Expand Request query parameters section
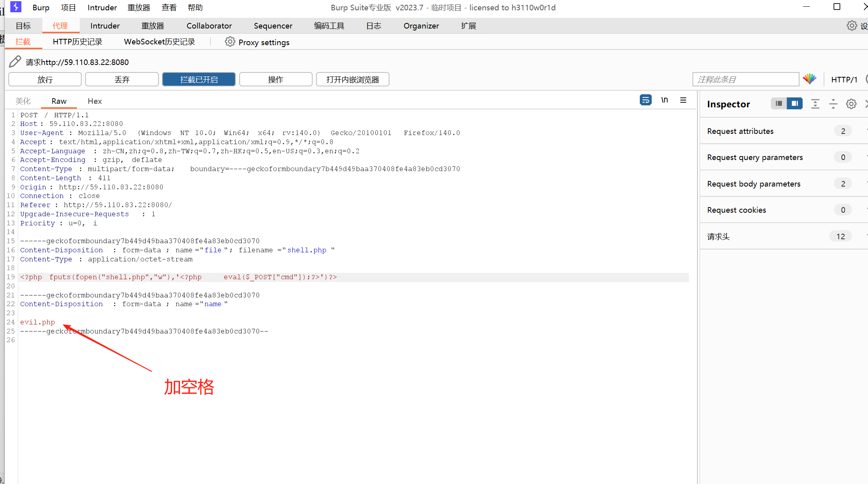868x484 pixels. click(784, 157)
